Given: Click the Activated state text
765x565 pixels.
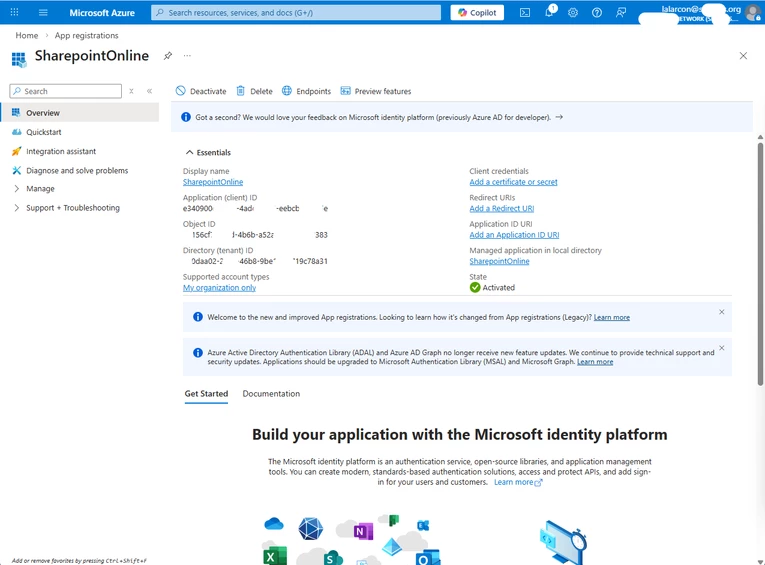Looking at the screenshot, I should [498, 288].
